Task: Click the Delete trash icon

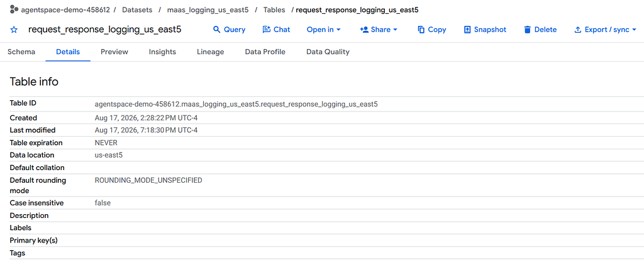Action: [x=528, y=30]
